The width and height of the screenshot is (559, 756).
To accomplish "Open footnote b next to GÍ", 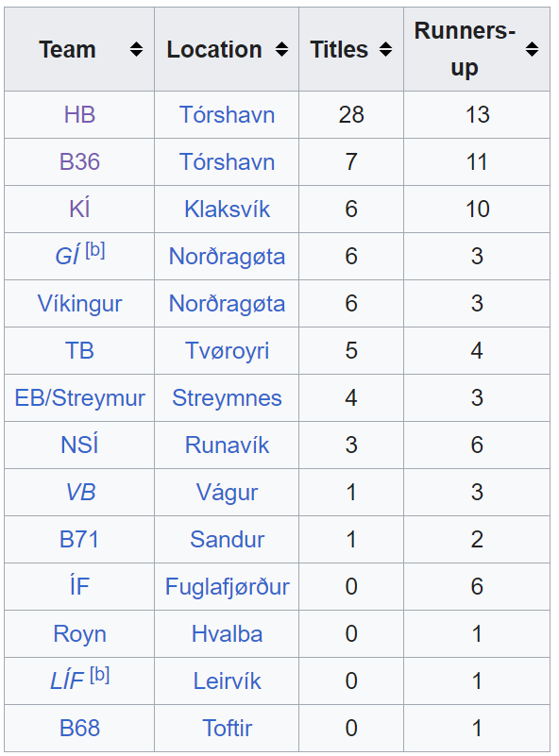I will [x=95, y=251].
